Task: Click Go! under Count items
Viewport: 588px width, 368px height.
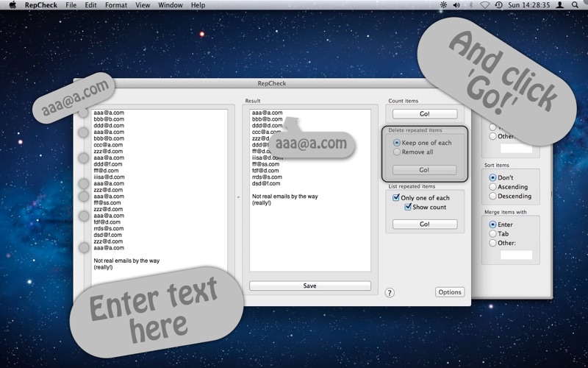Action: 425,114
